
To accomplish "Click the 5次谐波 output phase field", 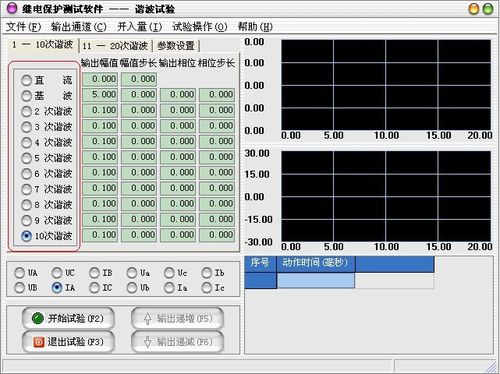I will tap(178, 157).
